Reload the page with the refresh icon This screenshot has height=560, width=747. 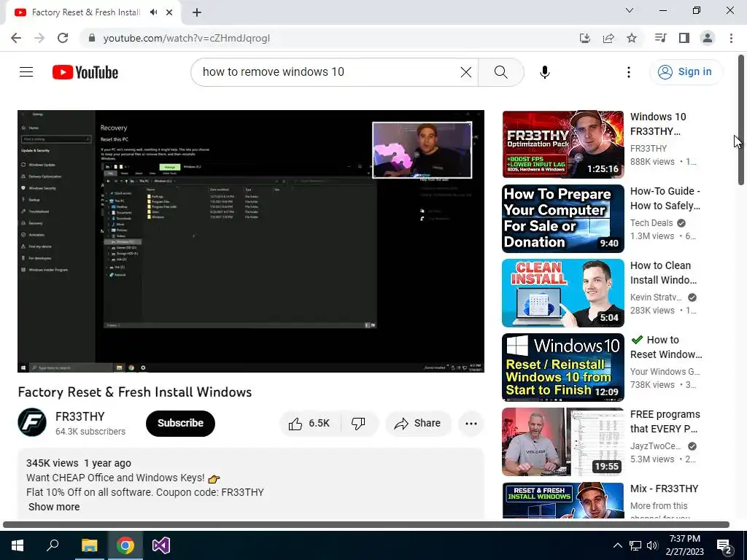coord(63,38)
